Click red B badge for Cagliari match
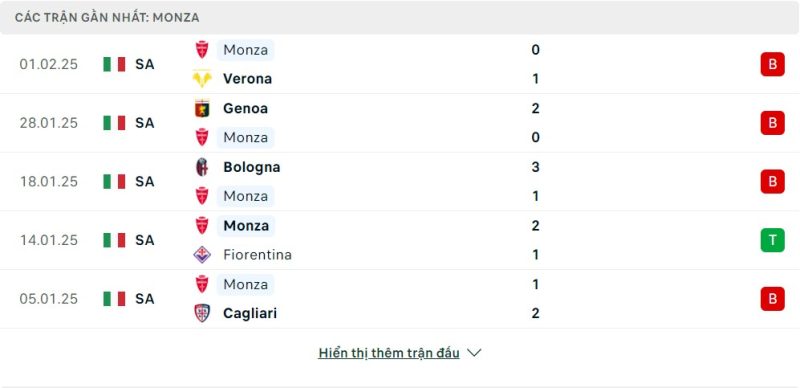This screenshot has height=388, width=800. point(772,299)
